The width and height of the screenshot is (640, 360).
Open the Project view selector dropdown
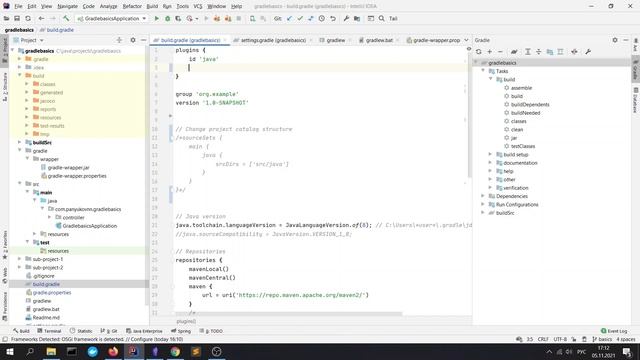29,40
